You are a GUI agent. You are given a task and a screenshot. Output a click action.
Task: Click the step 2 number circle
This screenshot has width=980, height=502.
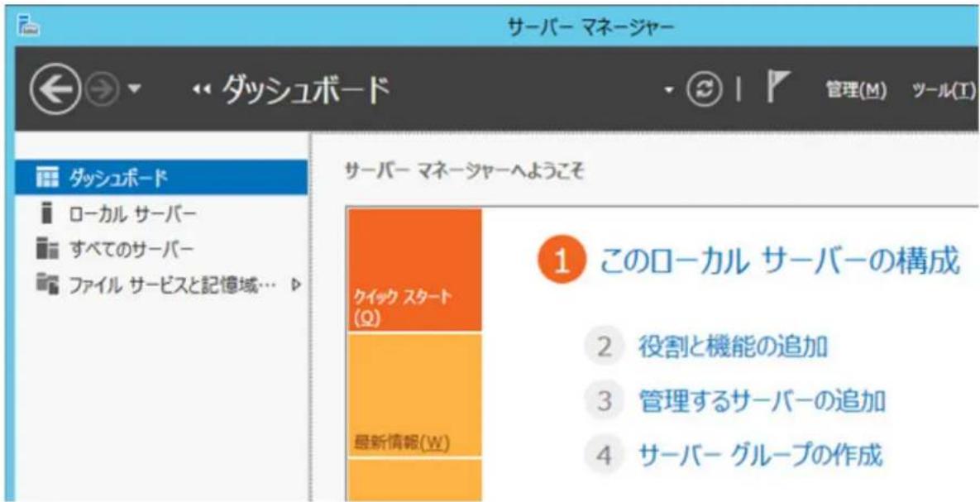(603, 346)
